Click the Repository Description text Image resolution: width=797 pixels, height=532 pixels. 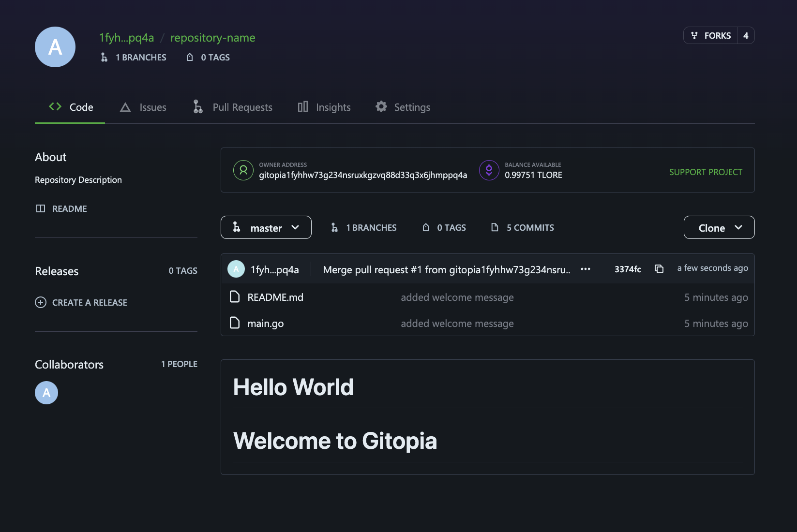78,180
